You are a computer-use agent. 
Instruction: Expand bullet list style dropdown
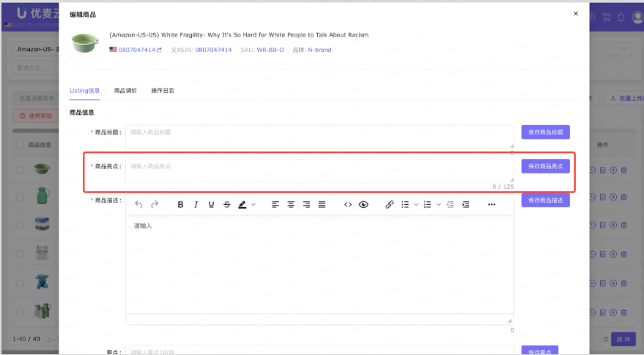tap(416, 204)
